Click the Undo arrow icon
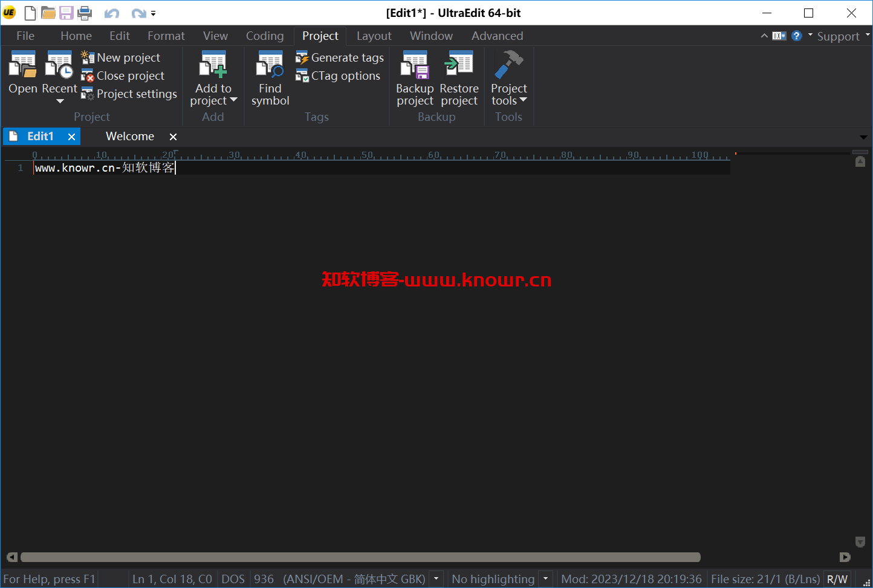 coord(111,13)
